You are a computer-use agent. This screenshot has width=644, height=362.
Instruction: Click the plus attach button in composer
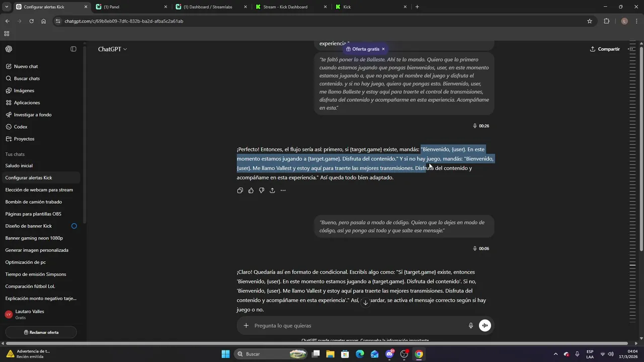(246, 325)
